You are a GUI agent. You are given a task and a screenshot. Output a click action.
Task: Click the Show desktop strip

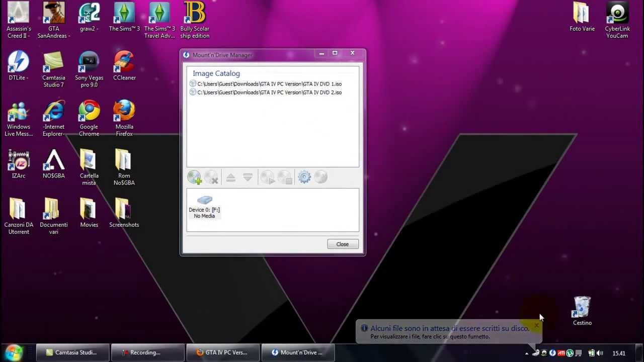click(639, 353)
